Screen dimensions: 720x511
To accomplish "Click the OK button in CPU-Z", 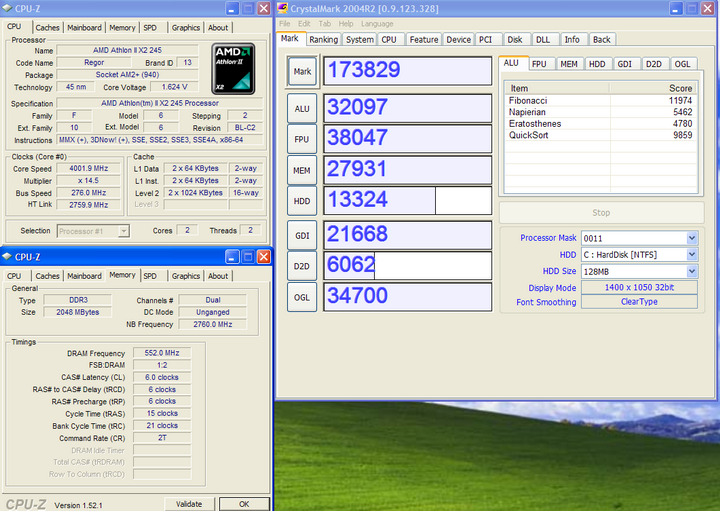I will tap(244, 504).
